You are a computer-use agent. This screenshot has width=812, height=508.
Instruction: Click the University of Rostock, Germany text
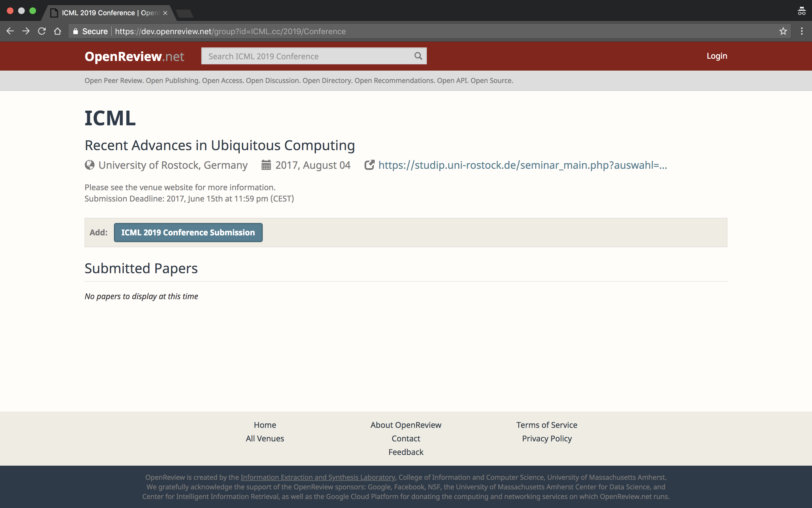point(173,165)
